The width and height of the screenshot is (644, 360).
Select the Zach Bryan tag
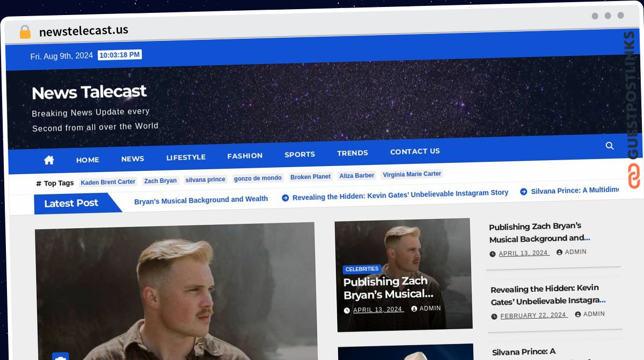coord(160,181)
